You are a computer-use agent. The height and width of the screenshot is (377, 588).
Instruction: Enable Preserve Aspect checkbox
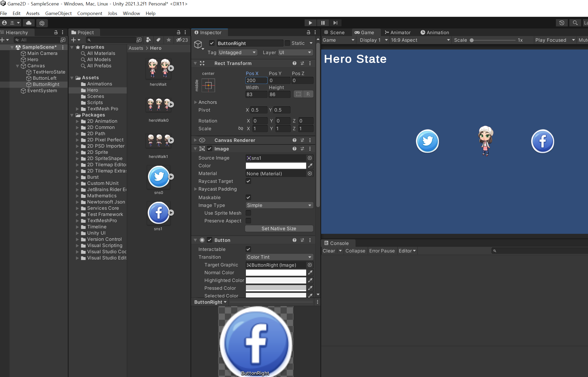(248, 221)
